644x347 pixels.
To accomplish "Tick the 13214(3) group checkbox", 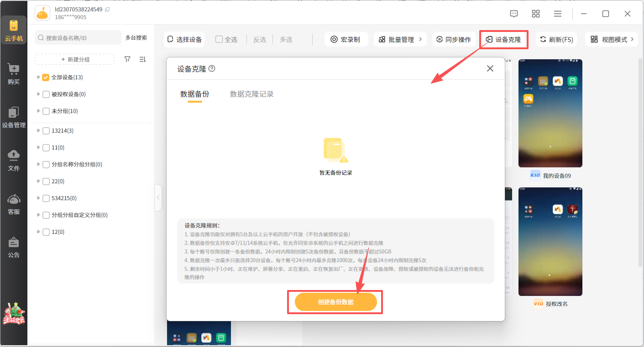I will 46,131.
